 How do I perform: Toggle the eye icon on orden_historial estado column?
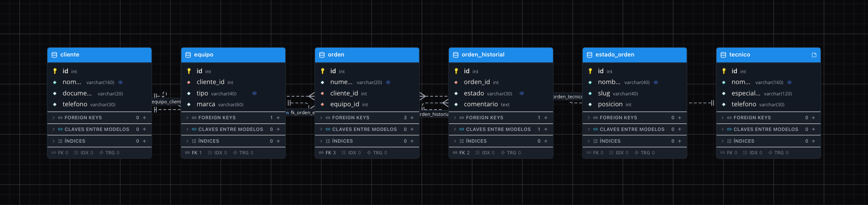(x=522, y=93)
